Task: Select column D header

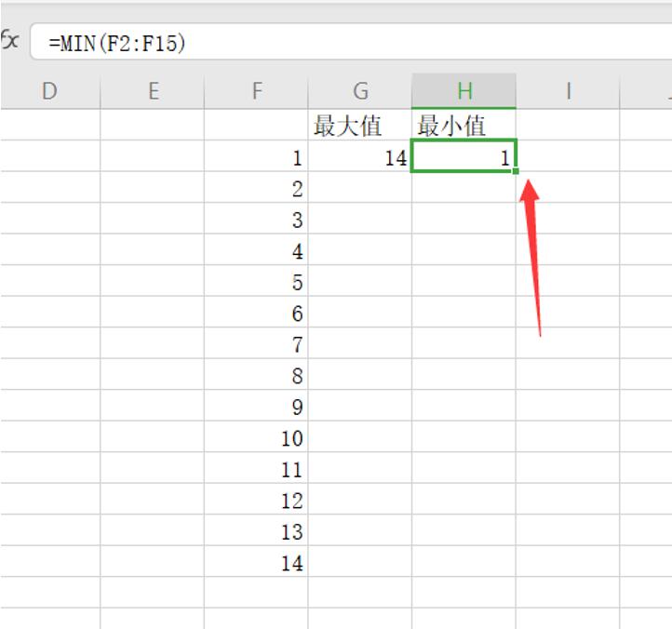Action: tap(50, 91)
